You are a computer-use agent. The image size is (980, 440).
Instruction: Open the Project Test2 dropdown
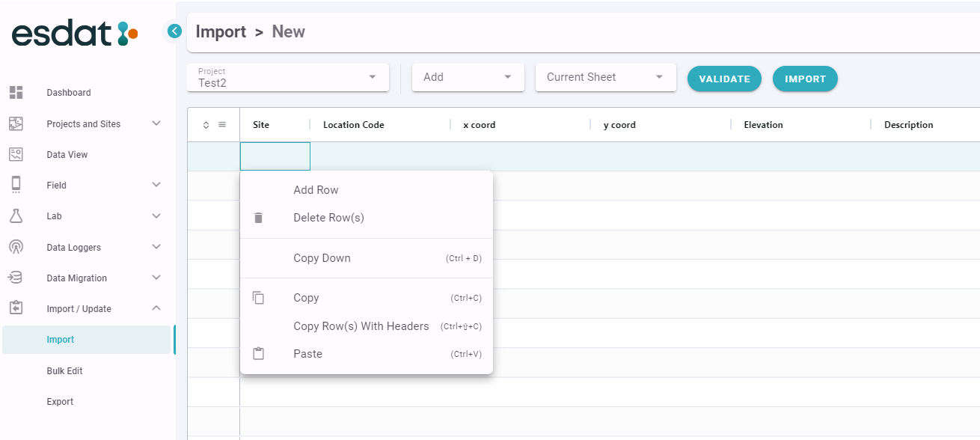(x=288, y=77)
